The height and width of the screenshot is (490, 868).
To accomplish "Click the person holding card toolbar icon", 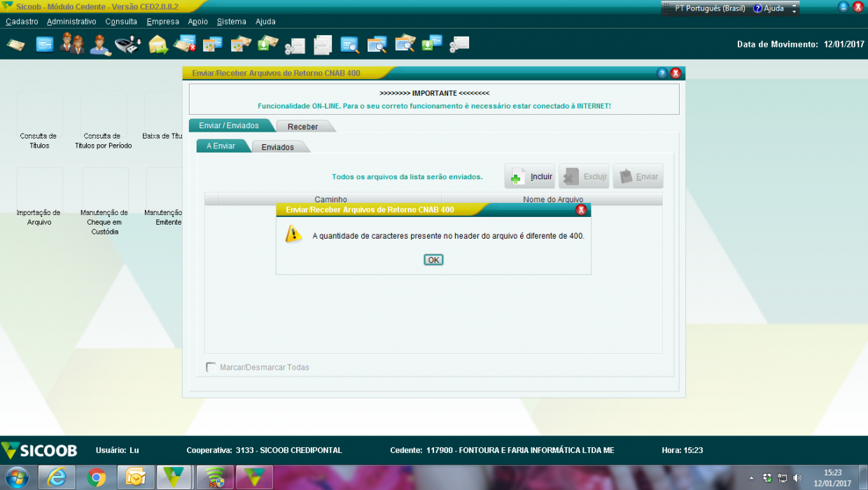I will point(101,45).
